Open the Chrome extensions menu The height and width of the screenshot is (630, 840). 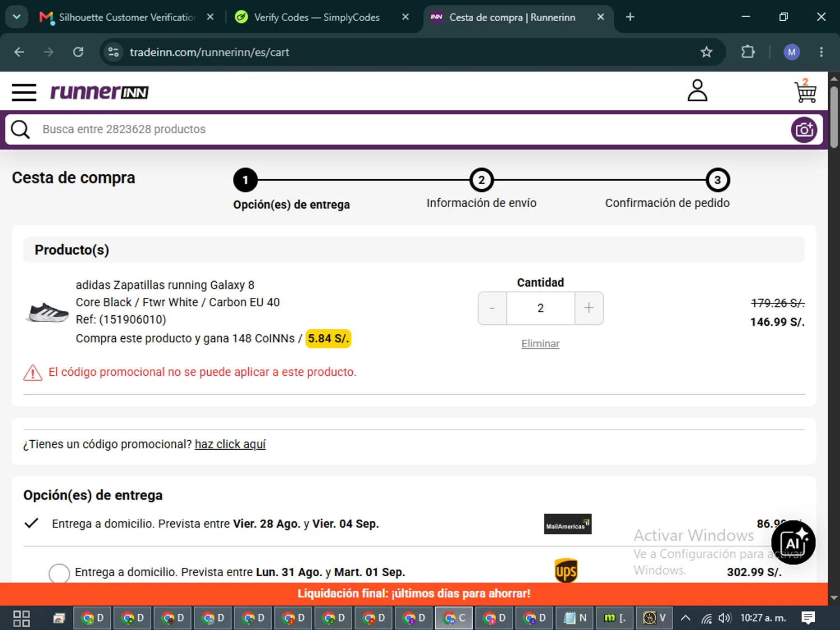coord(748,52)
